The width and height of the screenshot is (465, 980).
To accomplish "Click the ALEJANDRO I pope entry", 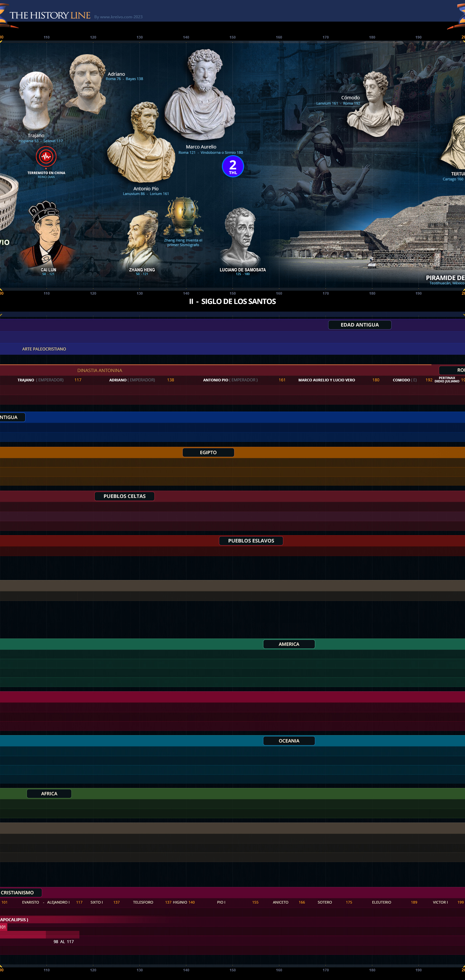I will coord(58,902).
